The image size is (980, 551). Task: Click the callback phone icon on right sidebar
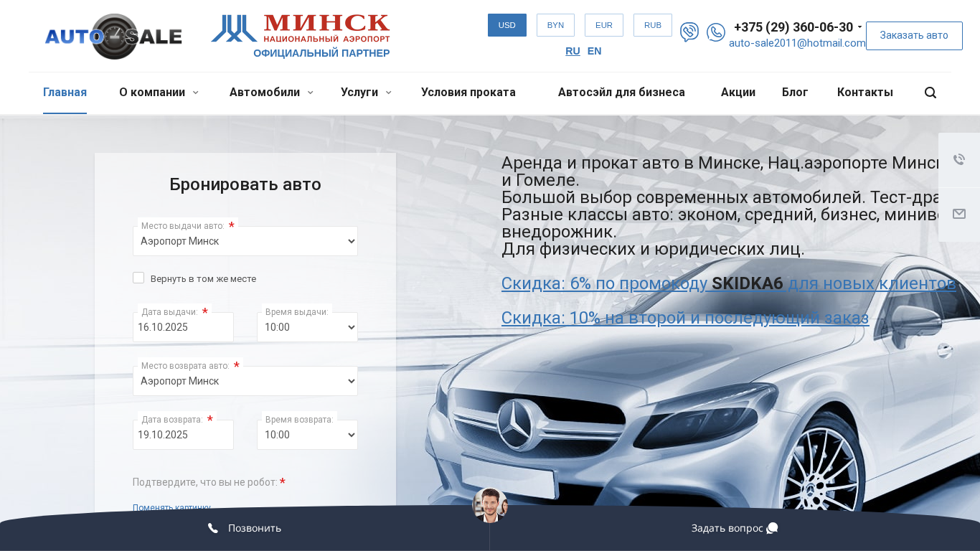pyautogui.click(x=959, y=160)
